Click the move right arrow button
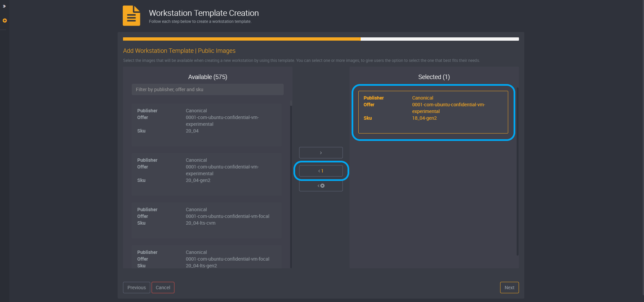 pyautogui.click(x=321, y=153)
